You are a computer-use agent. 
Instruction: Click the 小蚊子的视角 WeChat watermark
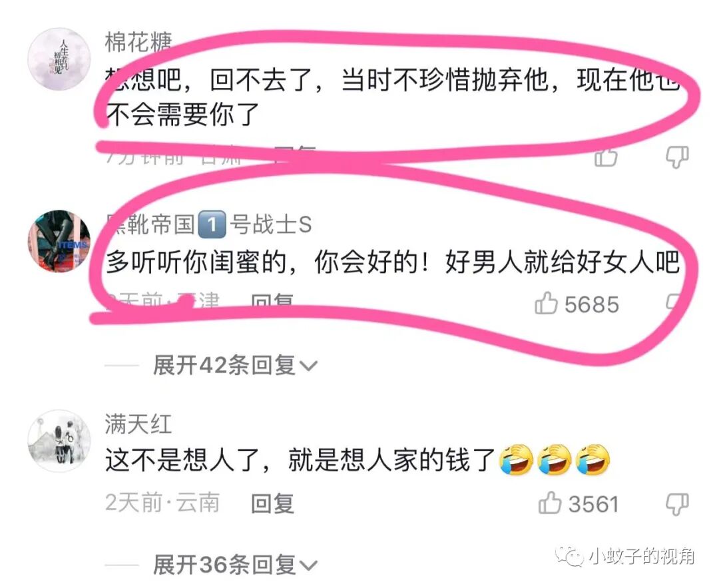pos(625,556)
